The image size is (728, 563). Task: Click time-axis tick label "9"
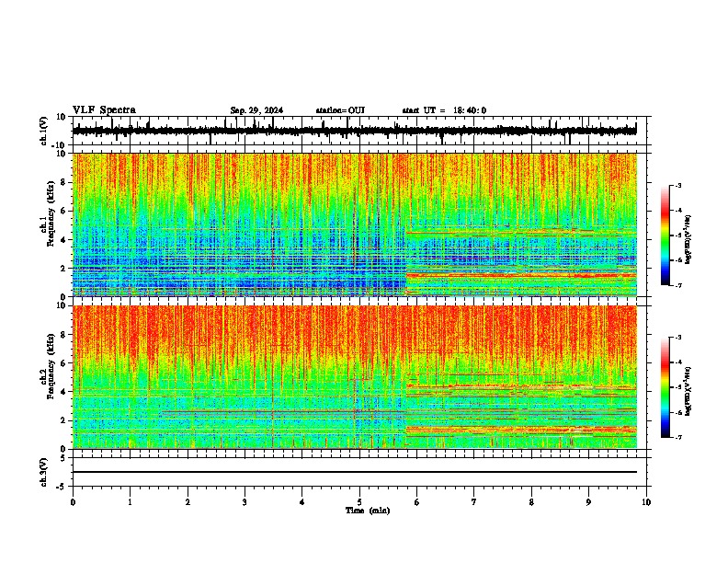click(x=588, y=502)
